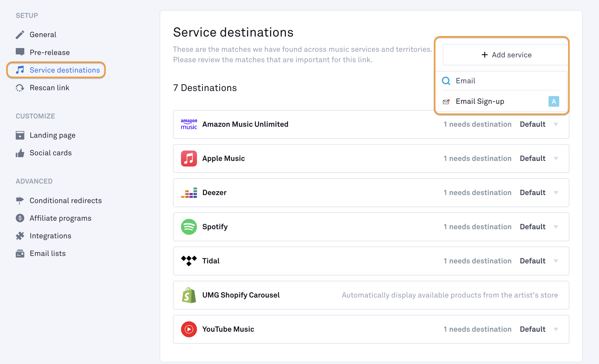Viewport: 599px width, 364px height.
Task: Click the plus icon in Add service
Action: 485,55
